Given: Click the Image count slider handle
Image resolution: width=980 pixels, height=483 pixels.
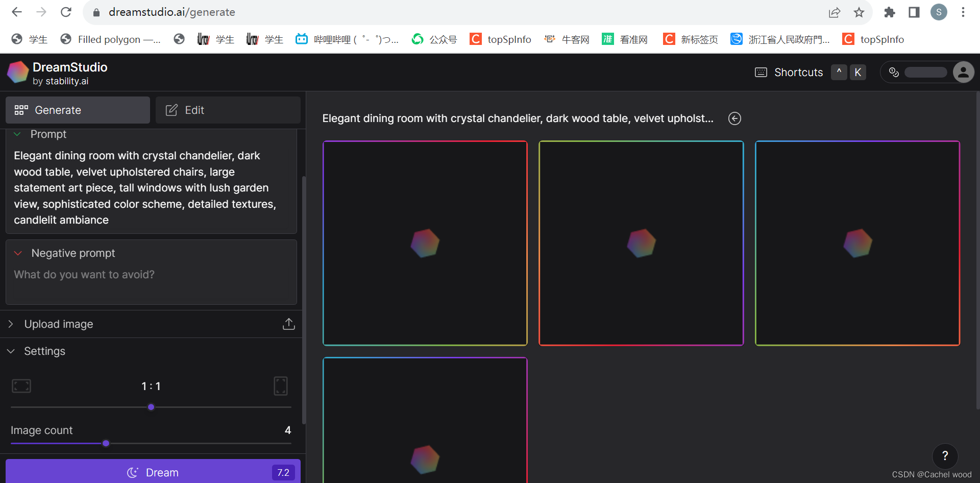Looking at the screenshot, I should click(106, 443).
